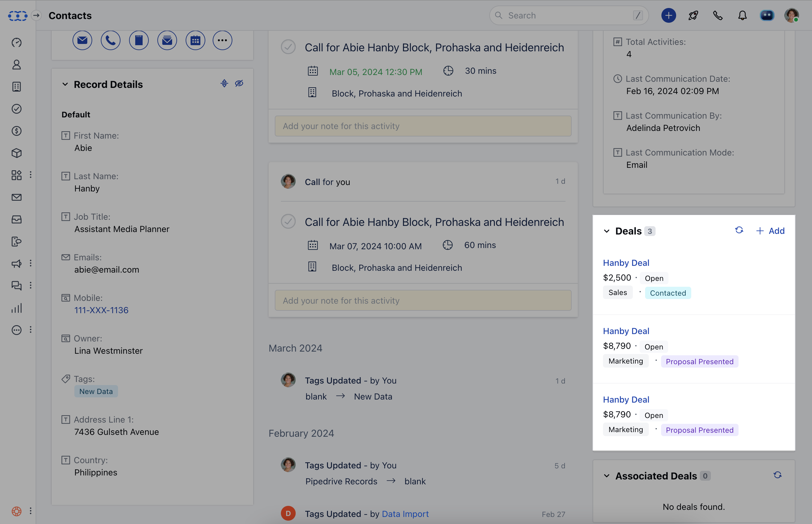Click the app logo home

(x=18, y=16)
